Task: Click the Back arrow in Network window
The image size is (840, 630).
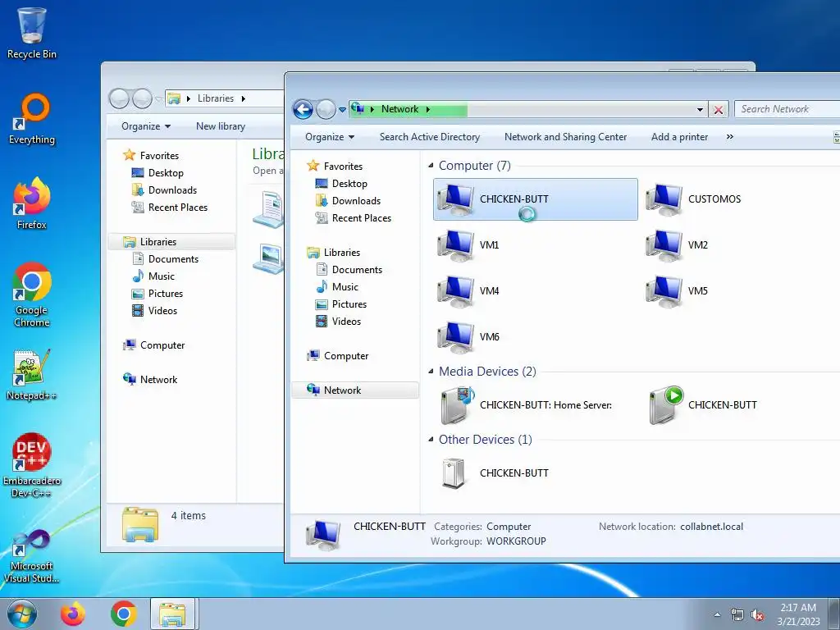Action: coord(303,110)
